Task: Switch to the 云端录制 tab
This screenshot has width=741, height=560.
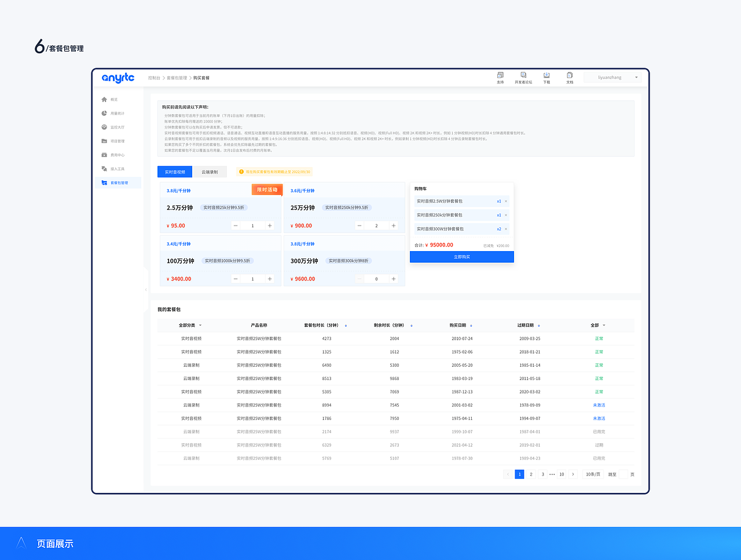Action: pyautogui.click(x=210, y=172)
